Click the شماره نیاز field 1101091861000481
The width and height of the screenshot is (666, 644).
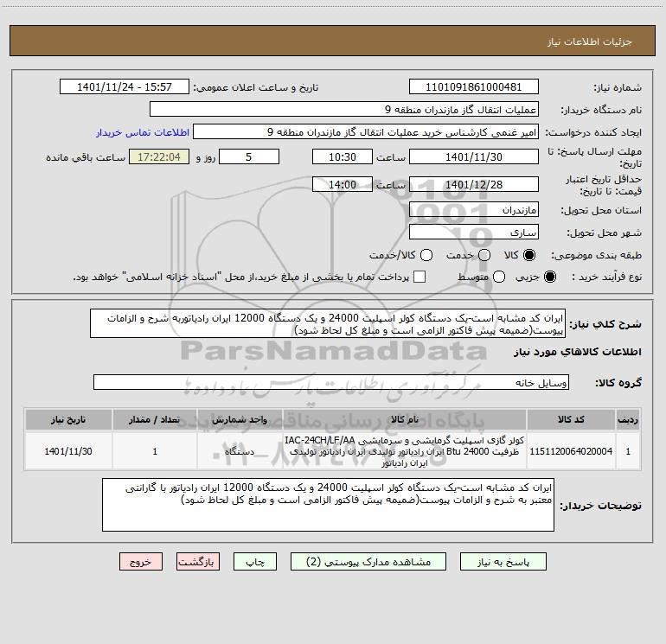474,87
